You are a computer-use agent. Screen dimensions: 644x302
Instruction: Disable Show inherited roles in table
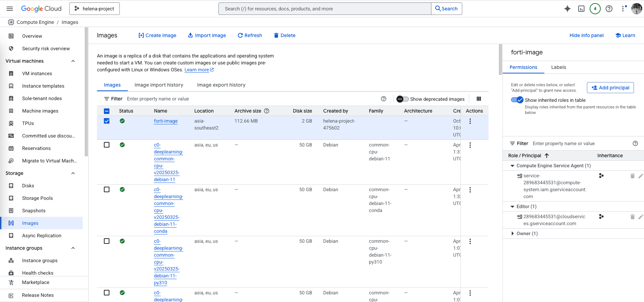pyautogui.click(x=517, y=100)
